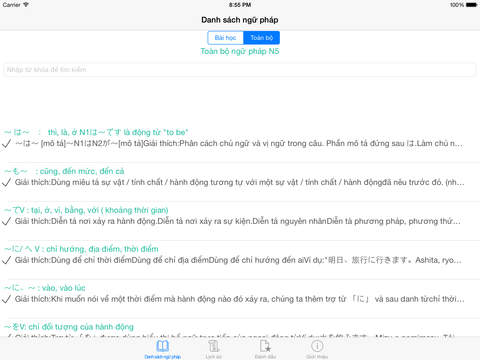480x360 pixels.
Task: Focus the keyword search field
Action: 239,69
